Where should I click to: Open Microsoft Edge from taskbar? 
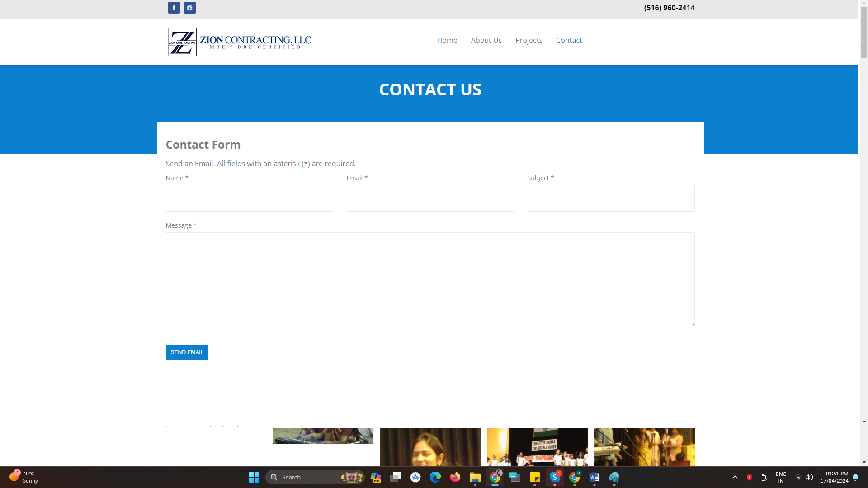[435, 477]
